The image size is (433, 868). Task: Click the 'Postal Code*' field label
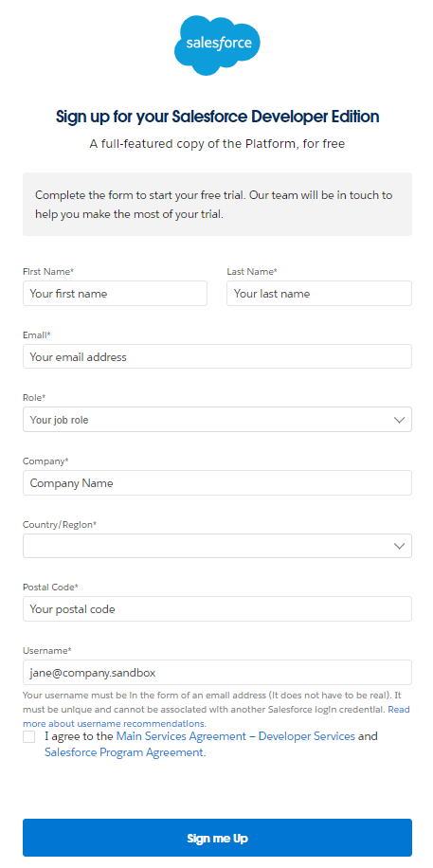50,587
